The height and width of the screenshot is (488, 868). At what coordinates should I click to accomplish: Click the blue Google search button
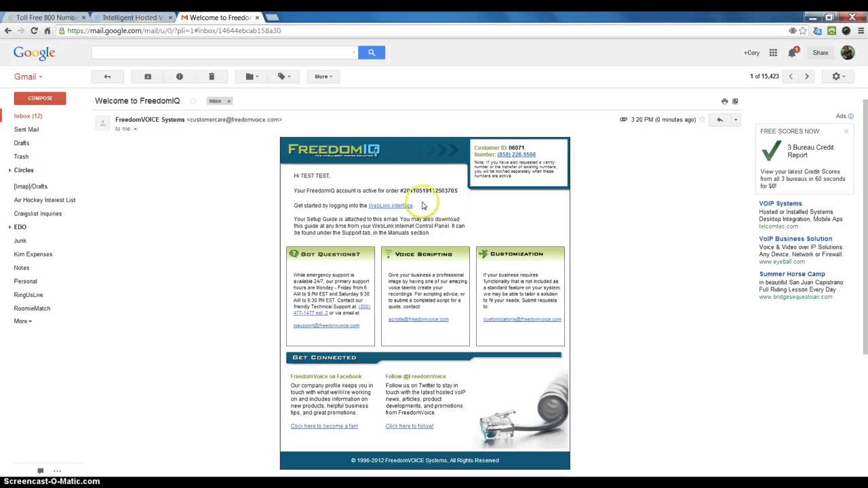372,52
